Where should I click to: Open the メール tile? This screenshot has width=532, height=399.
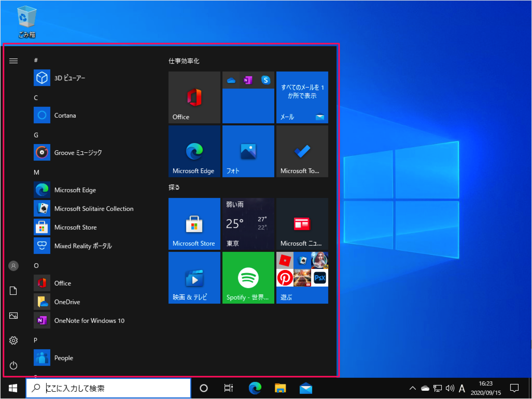302,97
